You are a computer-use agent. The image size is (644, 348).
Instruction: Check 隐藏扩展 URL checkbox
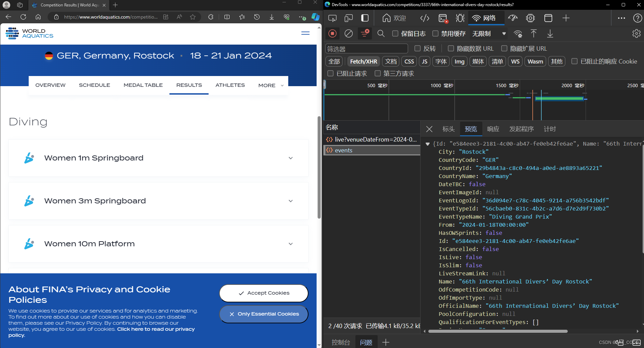(504, 49)
